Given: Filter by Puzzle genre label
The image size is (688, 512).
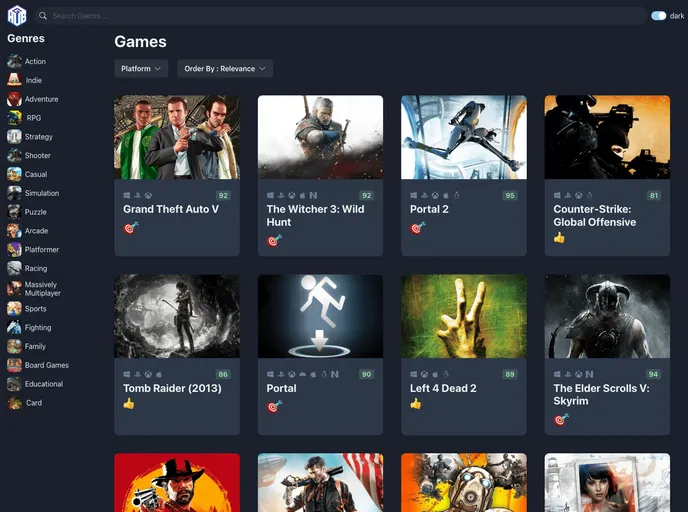Looking at the screenshot, I should [x=36, y=212].
